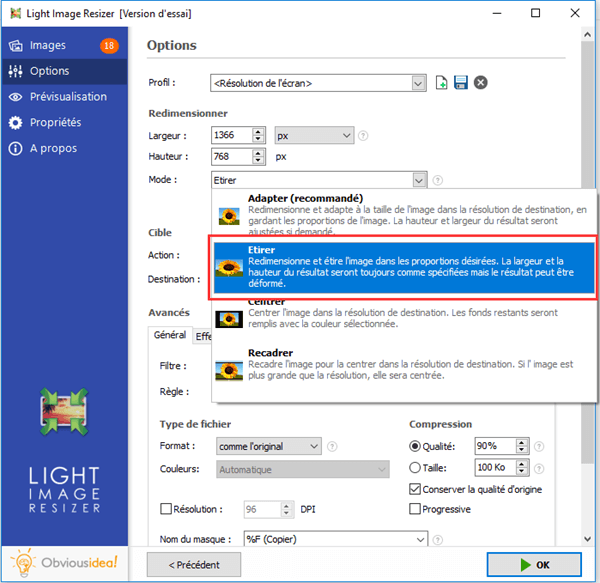Click help icon next to Mode
600x583 pixels.
[438, 180]
